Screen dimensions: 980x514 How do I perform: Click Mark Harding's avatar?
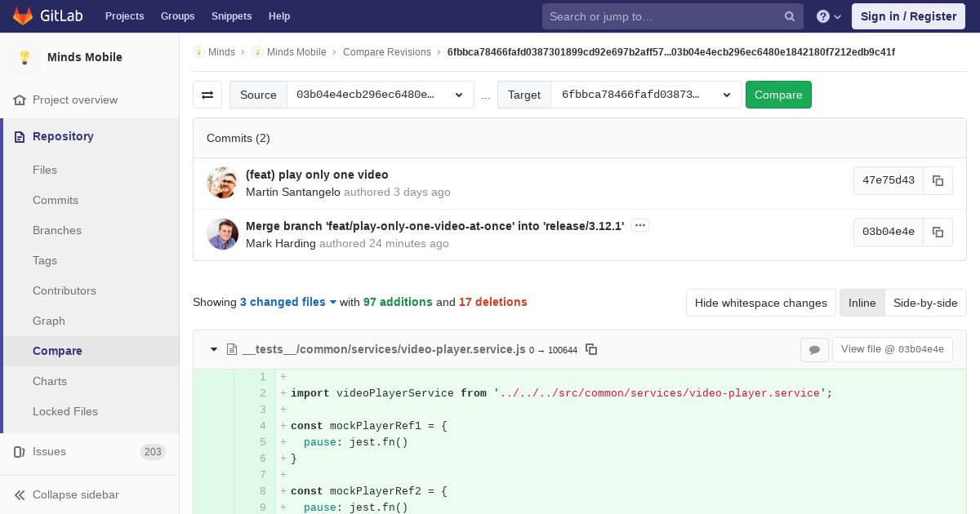pos(222,234)
